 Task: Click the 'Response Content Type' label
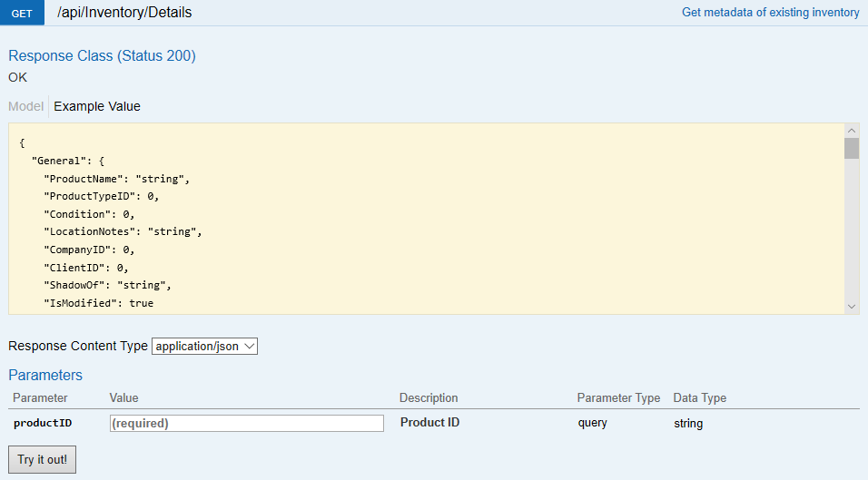tap(78, 347)
